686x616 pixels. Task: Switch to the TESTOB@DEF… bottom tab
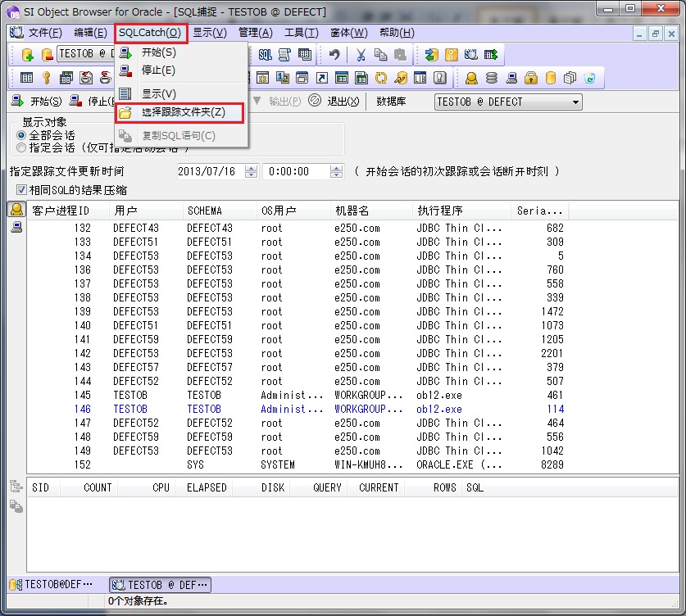[x=52, y=585]
